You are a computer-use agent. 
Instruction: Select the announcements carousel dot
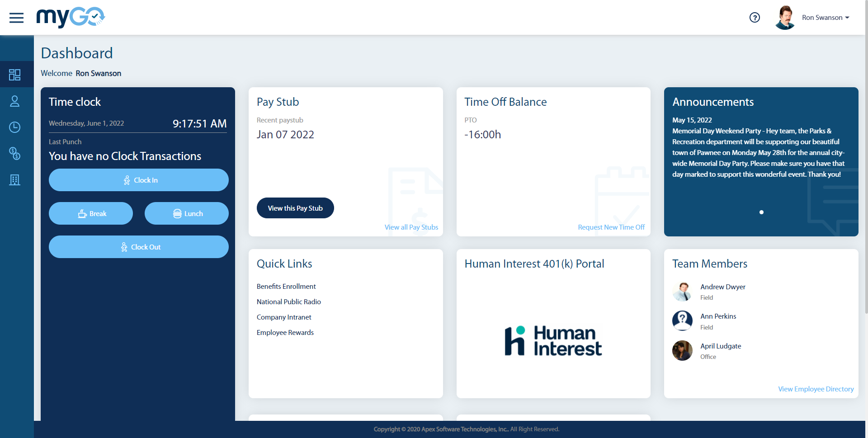[762, 212]
